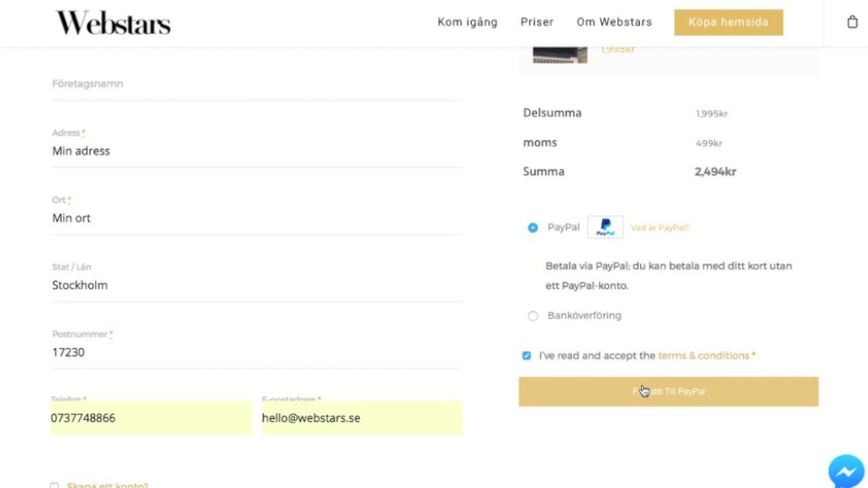Open the terms & conditions link

[703, 355]
